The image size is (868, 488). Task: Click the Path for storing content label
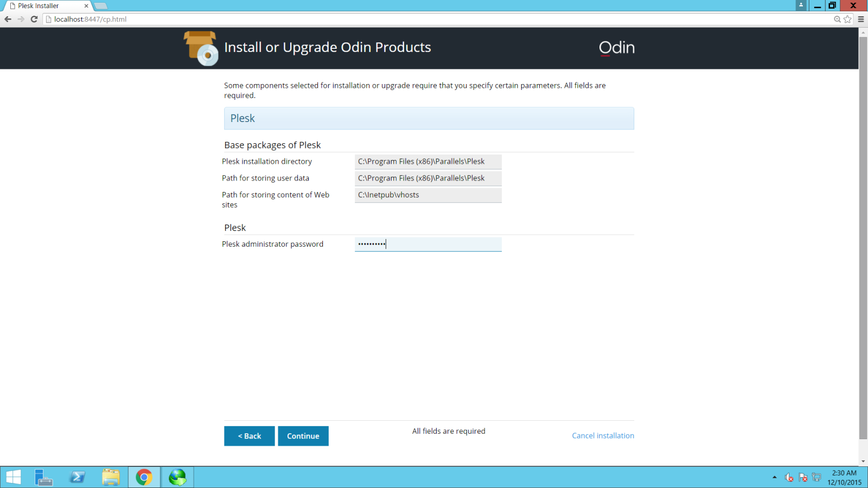click(x=276, y=200)
